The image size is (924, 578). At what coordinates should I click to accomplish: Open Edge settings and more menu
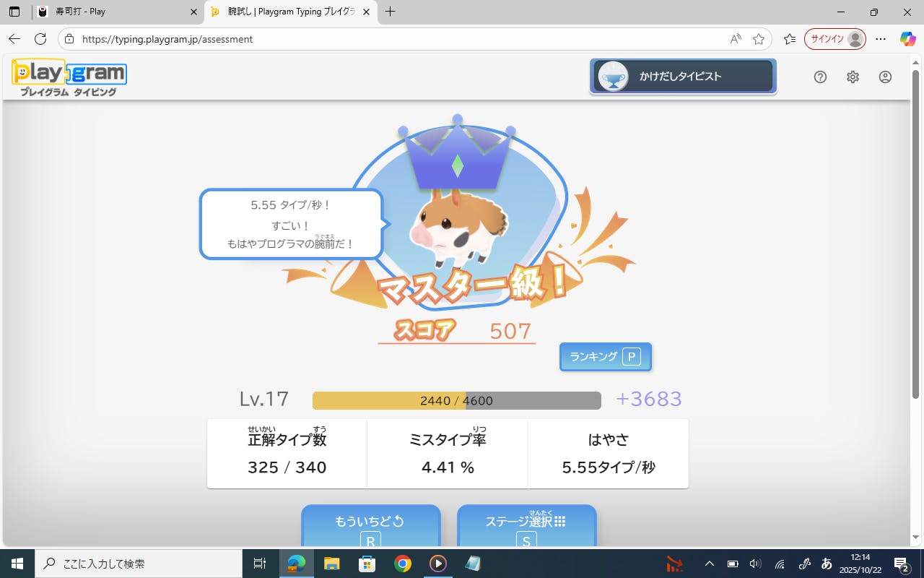881,39
